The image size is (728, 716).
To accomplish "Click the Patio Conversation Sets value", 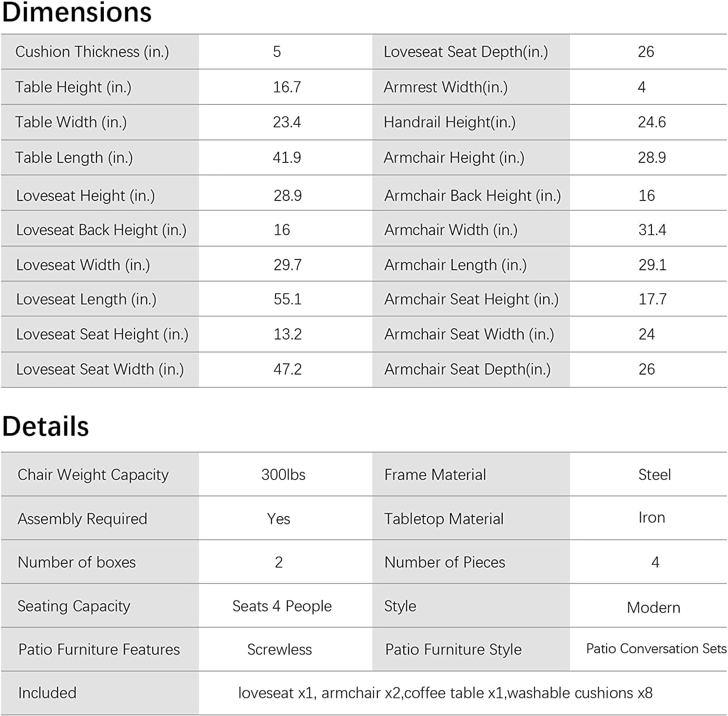I will tap(656, 649).
